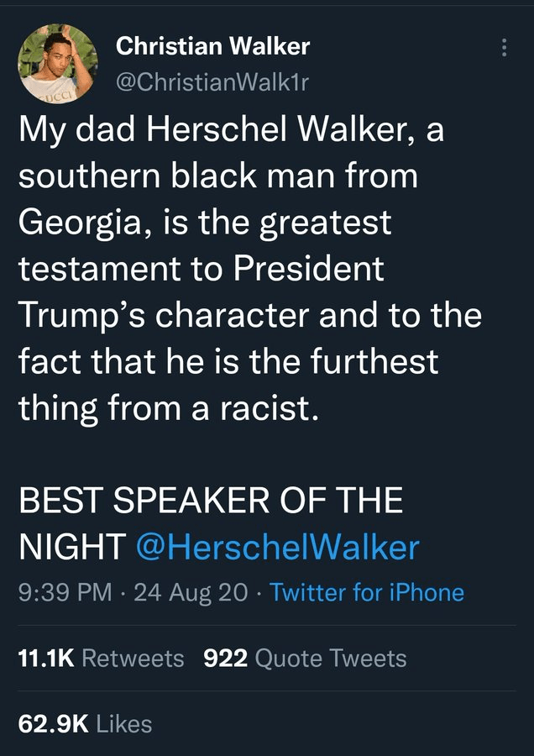The width and height of the screenshot is (534, 756).
Task: Click the word "NIGHT" before the mention
Action: [71, 547]
